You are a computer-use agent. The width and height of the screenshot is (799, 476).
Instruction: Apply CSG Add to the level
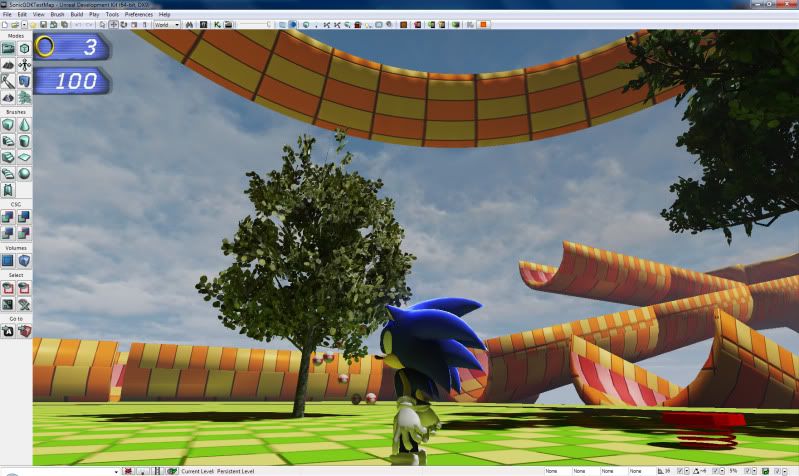(x=8, y=217)
